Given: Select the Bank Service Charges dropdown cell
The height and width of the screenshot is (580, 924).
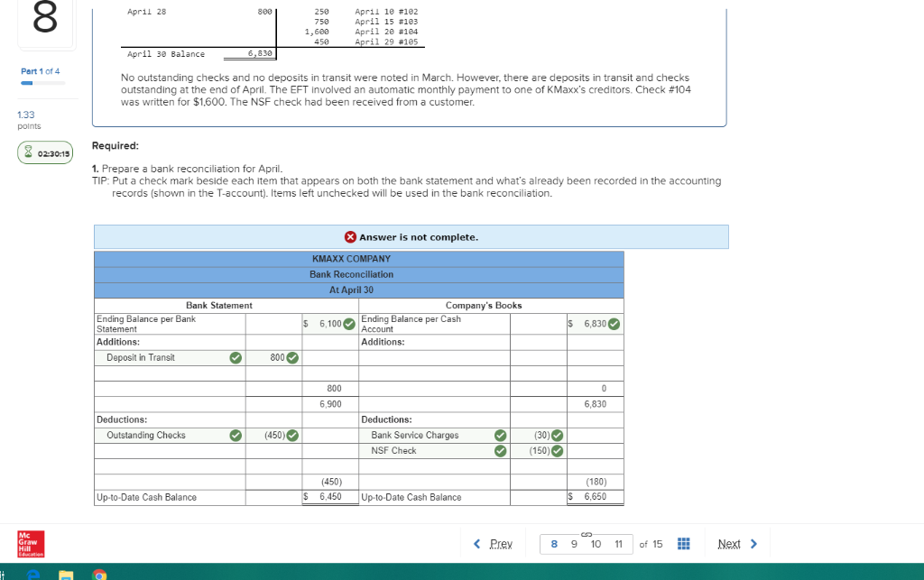Looking at the screenshot, I should pos(434,435).
